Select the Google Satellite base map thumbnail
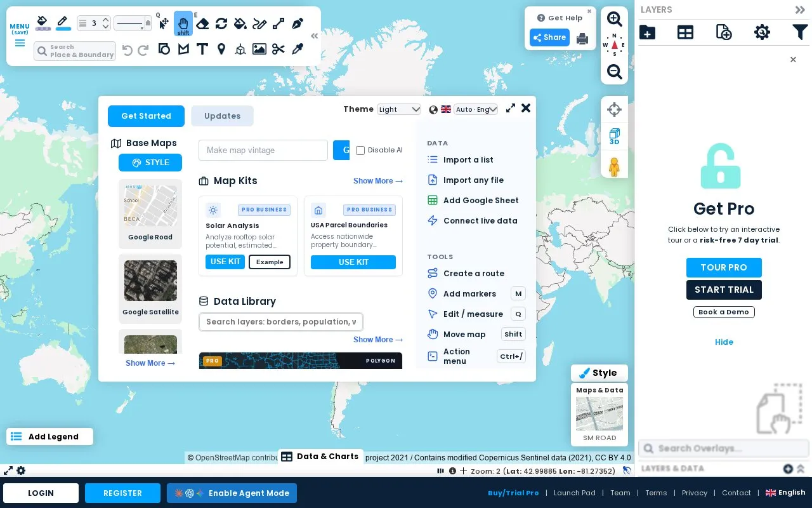 150,281
